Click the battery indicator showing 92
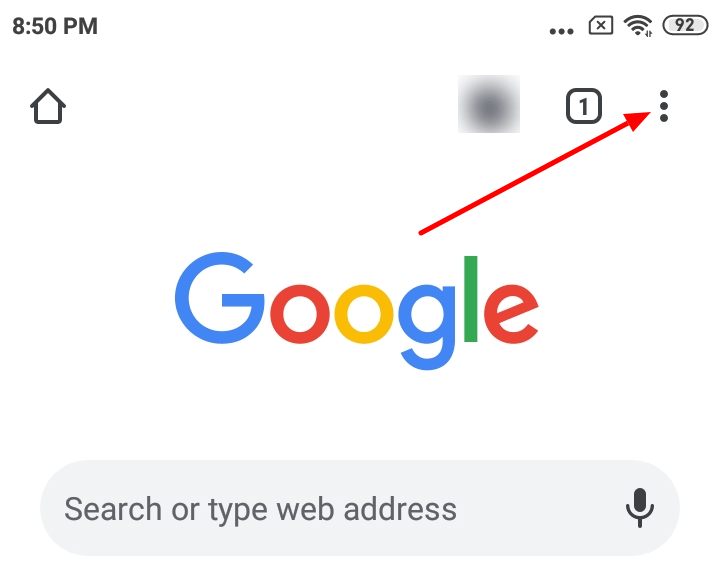Image resolution: width=720 pixels, height=585 pixels. point(685,25)
